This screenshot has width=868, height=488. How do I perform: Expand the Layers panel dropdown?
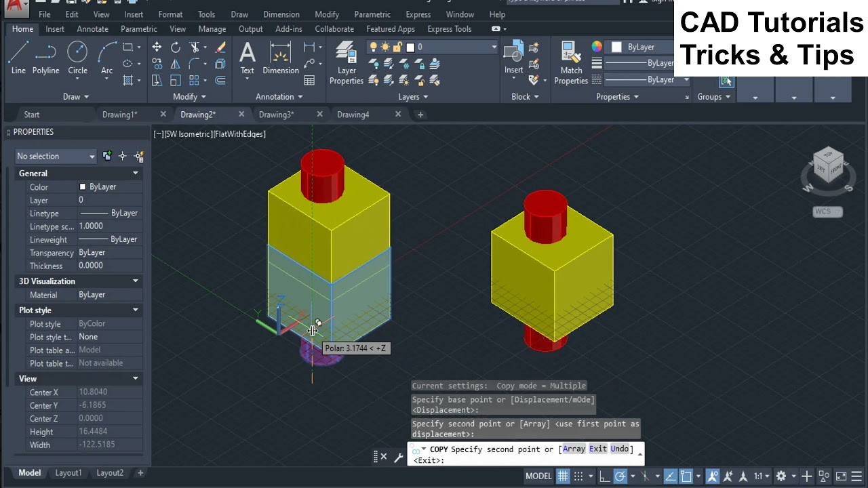pyautogui.click(x=413, y=97)
